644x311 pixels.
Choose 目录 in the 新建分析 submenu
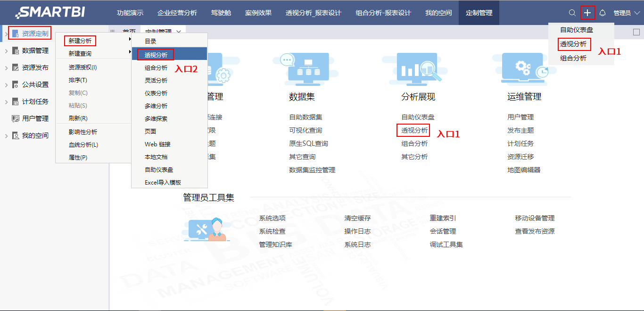tap(169, 42)
